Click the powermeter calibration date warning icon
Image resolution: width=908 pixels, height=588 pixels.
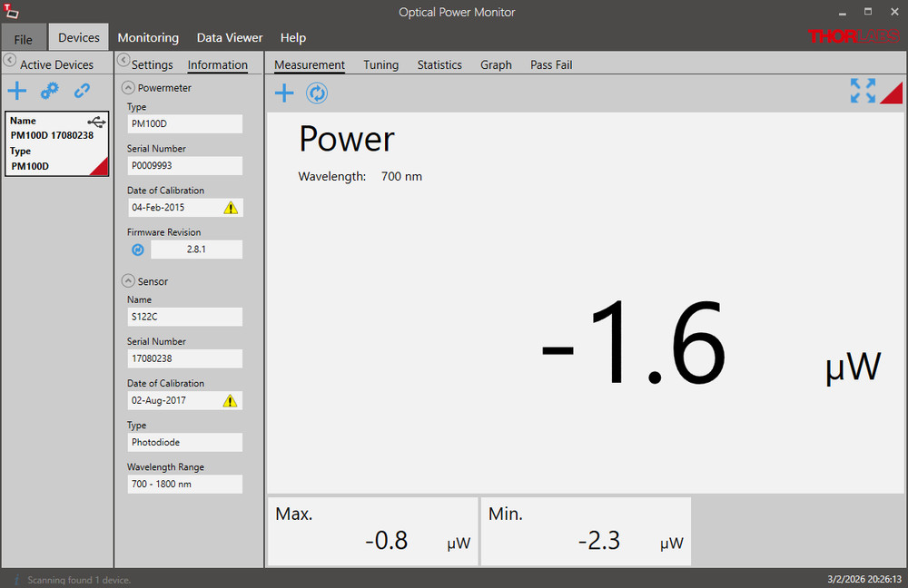coord(231,208)
